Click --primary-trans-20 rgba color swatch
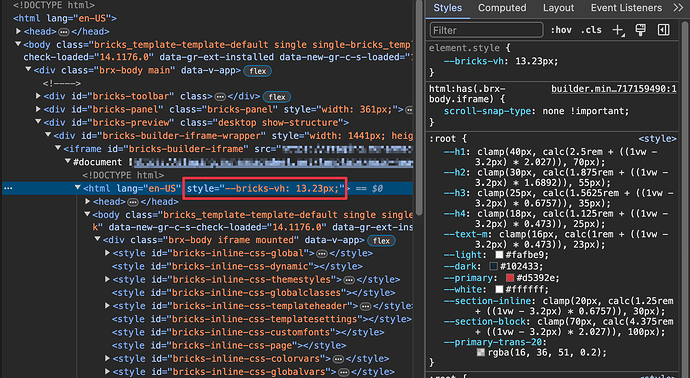 [x=481, y=352]
